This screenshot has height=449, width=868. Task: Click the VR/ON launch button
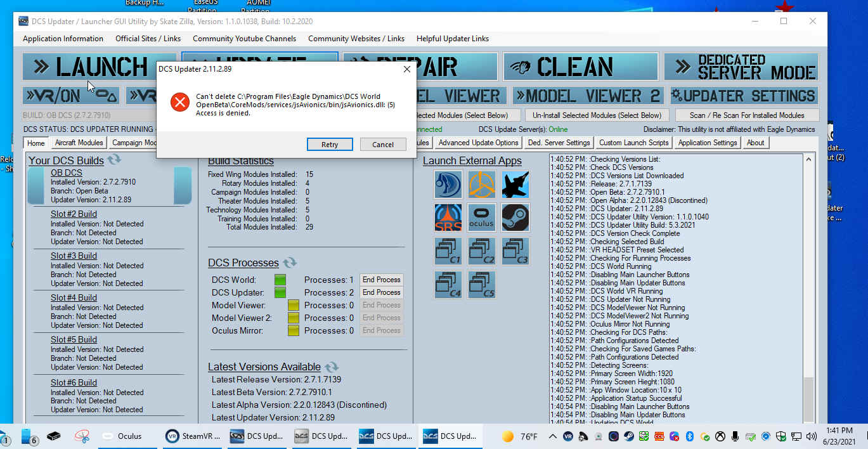[72, 96]
